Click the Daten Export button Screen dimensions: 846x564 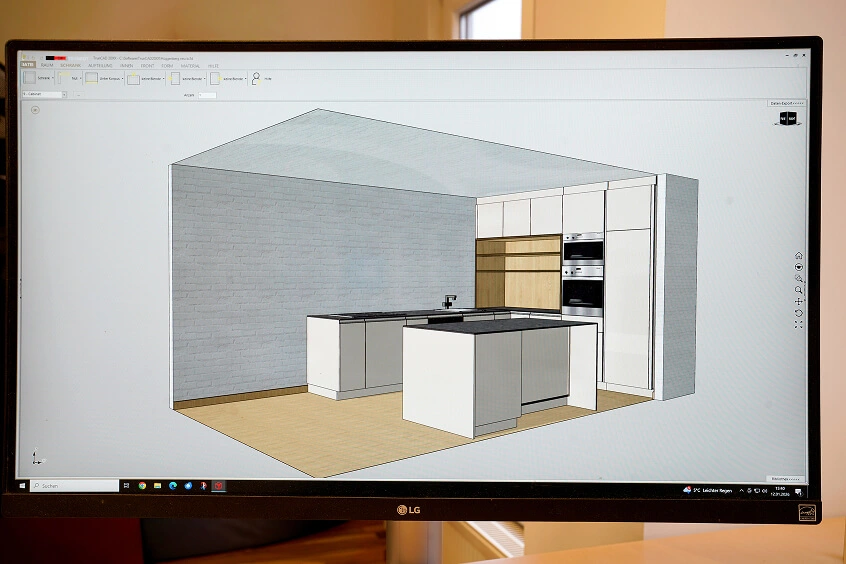[x=787, y=103]
